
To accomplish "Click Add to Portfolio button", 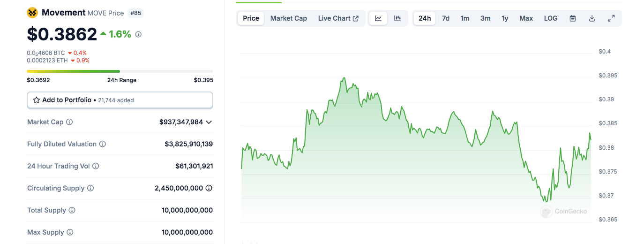I will 120,100.
